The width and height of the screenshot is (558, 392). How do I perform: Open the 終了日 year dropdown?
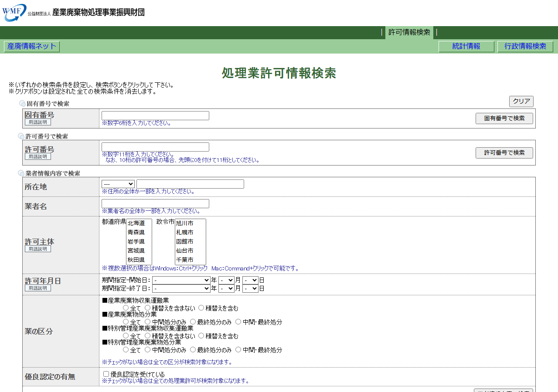[x=181, y=288]
